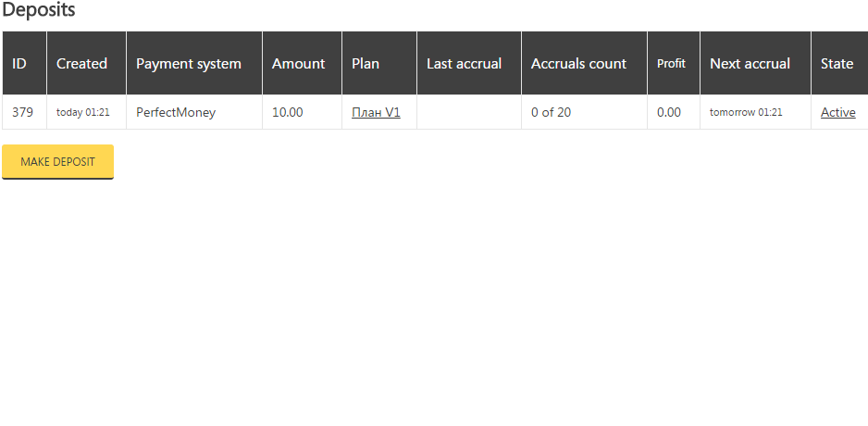The image size is (868, 426).
Task: Click the Make Deposit button
Action: click(x=57, y=161)
